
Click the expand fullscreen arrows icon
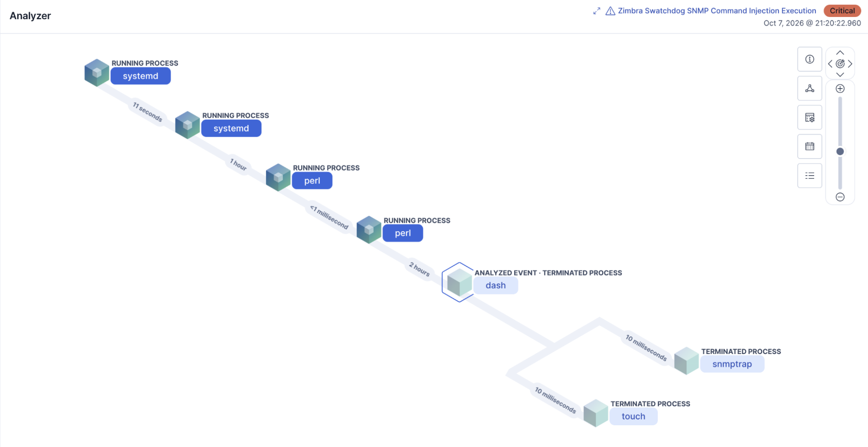click(x=597, y=11)
